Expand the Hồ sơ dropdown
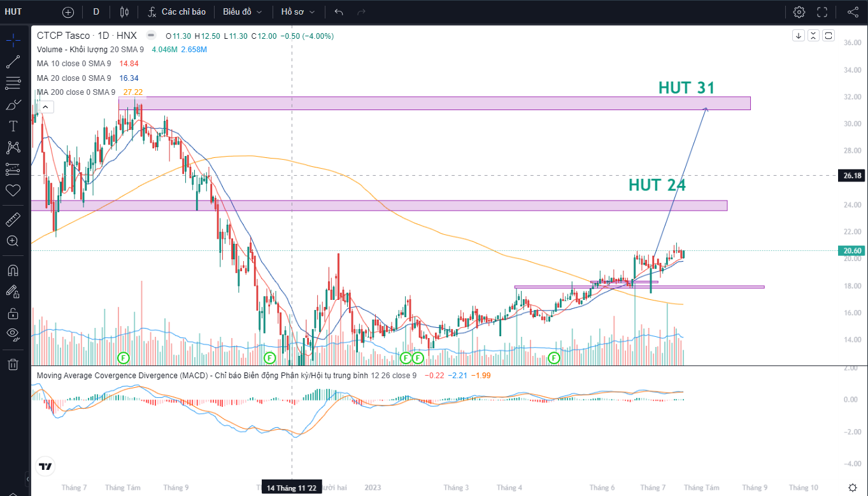The height and width of the screenshot is (496, 868). (x=297, y=11)
